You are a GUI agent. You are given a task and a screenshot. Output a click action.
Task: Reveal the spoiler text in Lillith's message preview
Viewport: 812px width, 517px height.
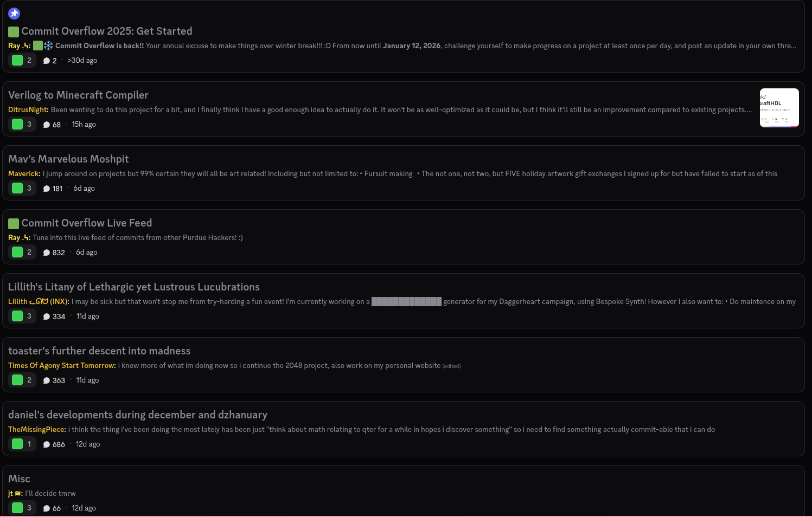(x=406, y=301)
